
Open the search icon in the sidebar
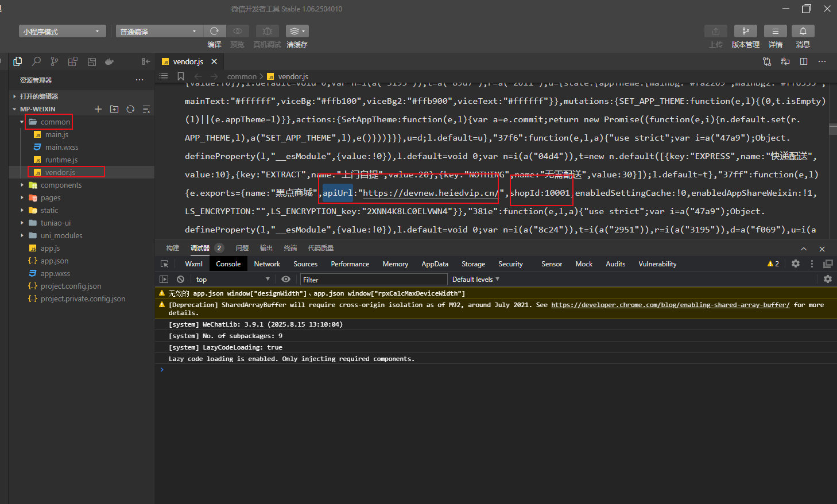(x=36, y=61)
